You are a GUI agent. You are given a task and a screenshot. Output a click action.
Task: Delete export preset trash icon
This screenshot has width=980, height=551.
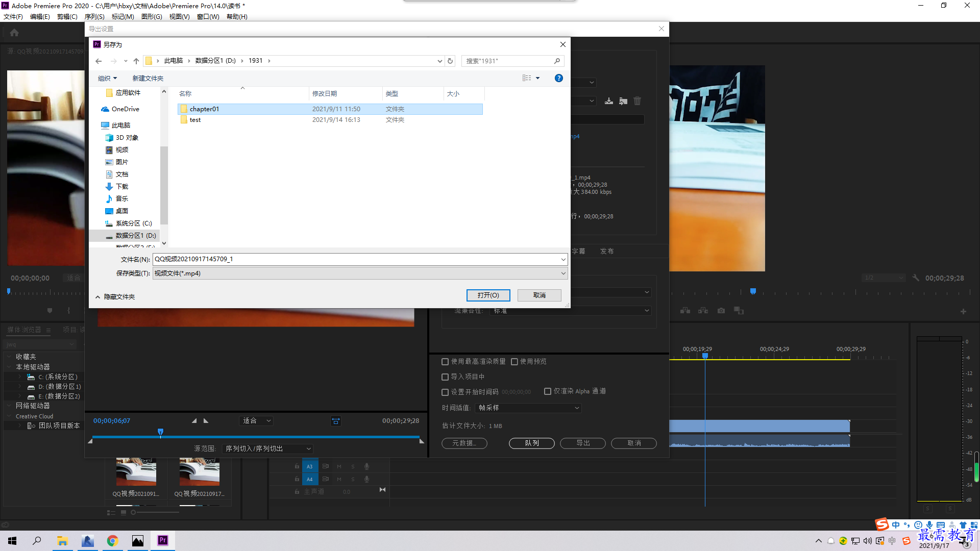coord(638,101)
